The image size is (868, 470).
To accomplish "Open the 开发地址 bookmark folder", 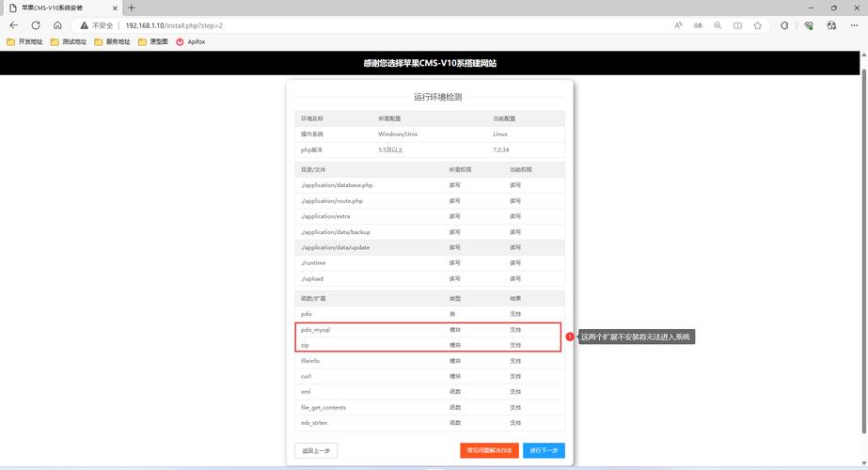I will [x=24, y=41].
